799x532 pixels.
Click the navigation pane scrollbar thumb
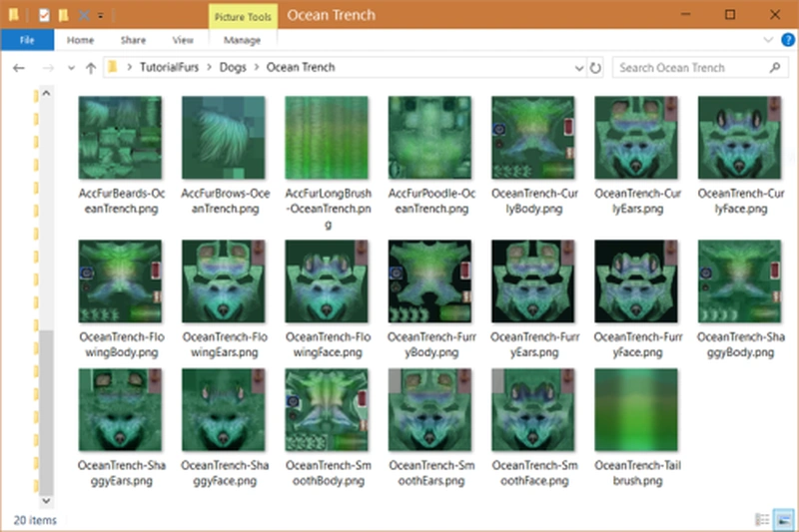pyautogui.click(x=46, y=412)
